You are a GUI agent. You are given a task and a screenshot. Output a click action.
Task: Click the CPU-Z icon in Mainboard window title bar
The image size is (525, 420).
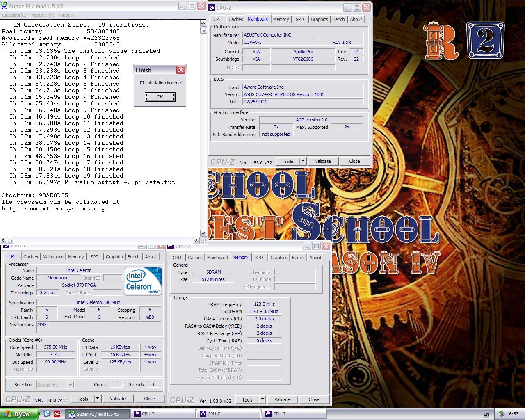click(212, 7)
